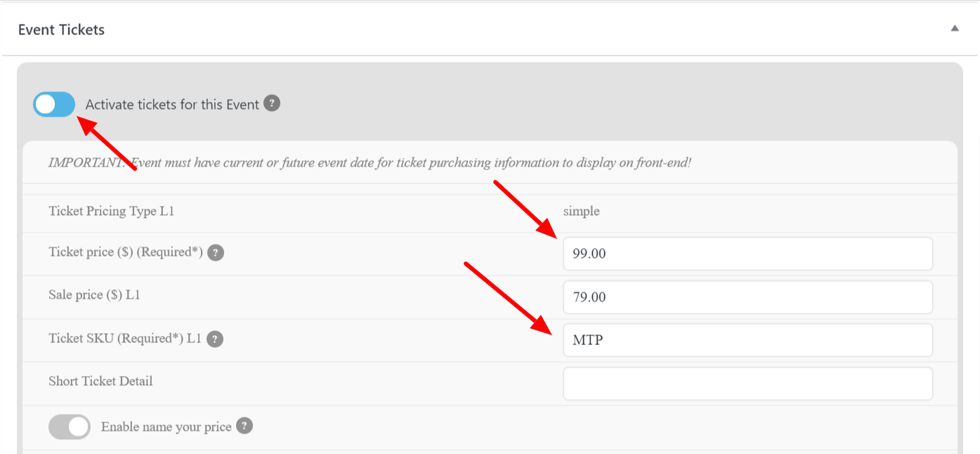Toggle Activate tickets for this Event switch
This screenshot has width=980, height=454.
tap(54, 105)
